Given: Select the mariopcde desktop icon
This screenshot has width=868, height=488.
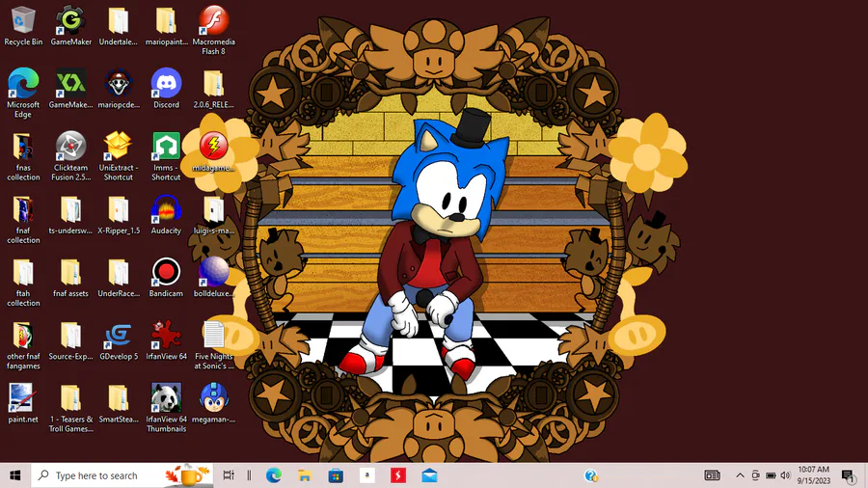Looking at the screenshot, I should click(x=119, y=89).
